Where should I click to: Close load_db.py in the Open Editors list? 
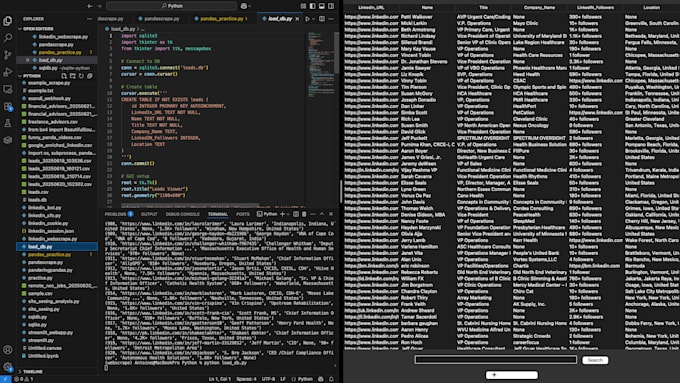click(x=27, y=60)
